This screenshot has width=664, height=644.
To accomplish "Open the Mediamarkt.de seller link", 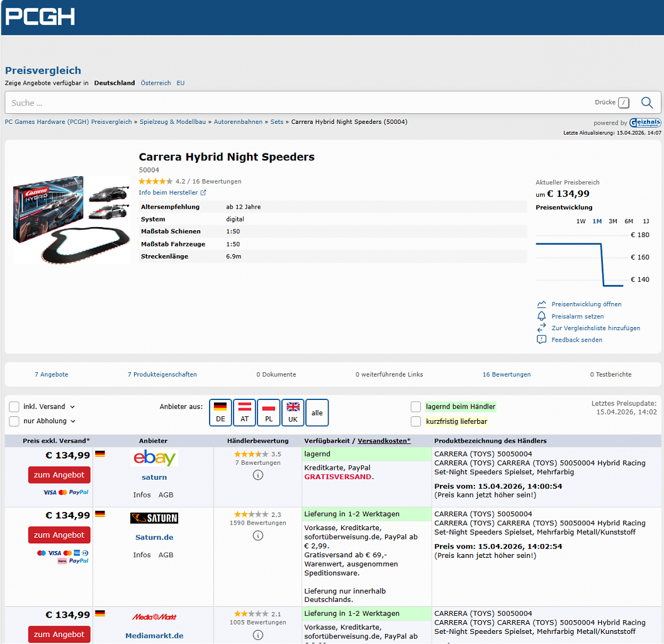I will tap(154, 636).
